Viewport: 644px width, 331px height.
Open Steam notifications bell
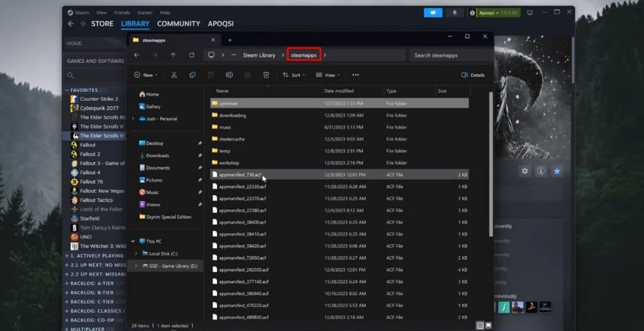coord(455,13)
